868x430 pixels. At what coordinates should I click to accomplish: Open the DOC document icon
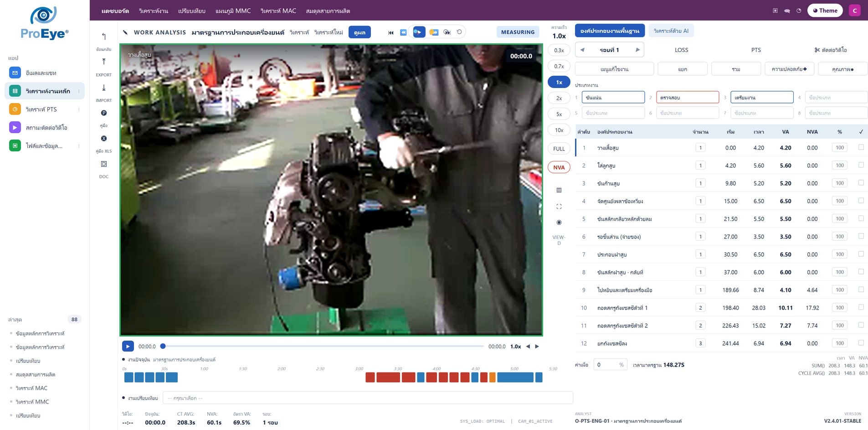click(x=103, y=164)
